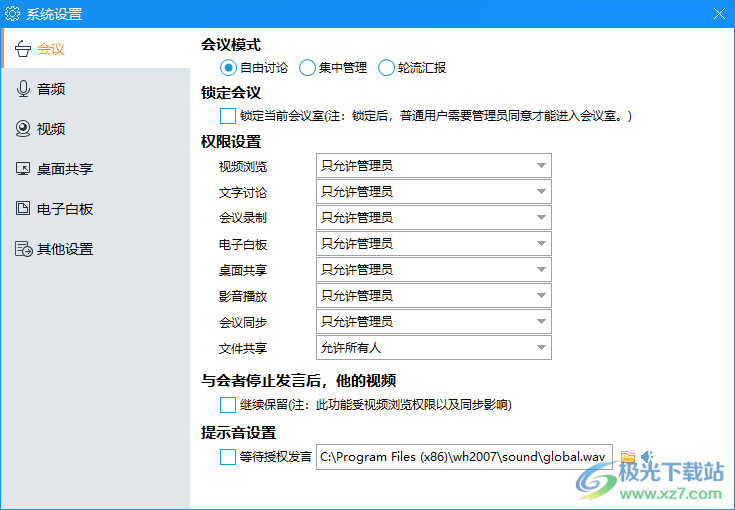Viewport: 735px width, 510px height.
Task: Open the 影音播放 permission dropdown
Action: 434,296
